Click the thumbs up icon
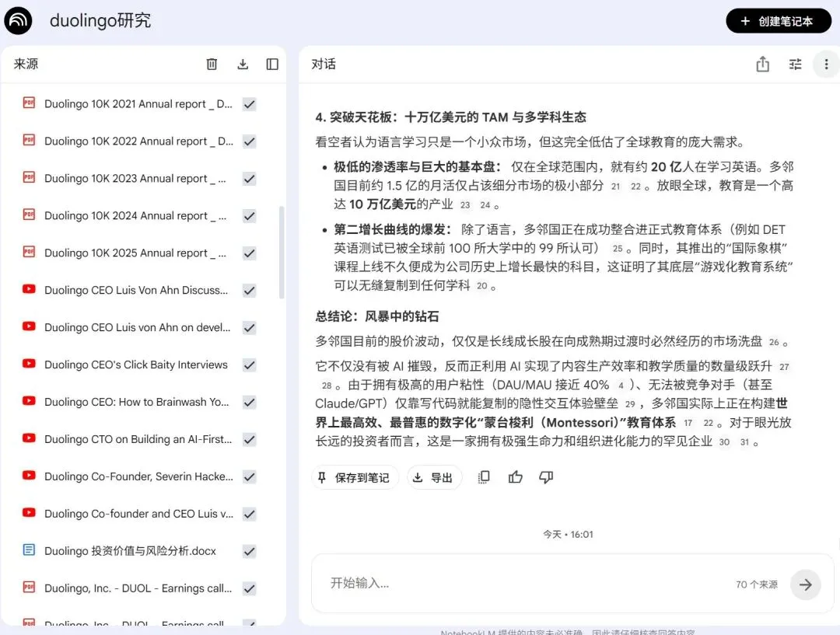 [x=516, y=477]
